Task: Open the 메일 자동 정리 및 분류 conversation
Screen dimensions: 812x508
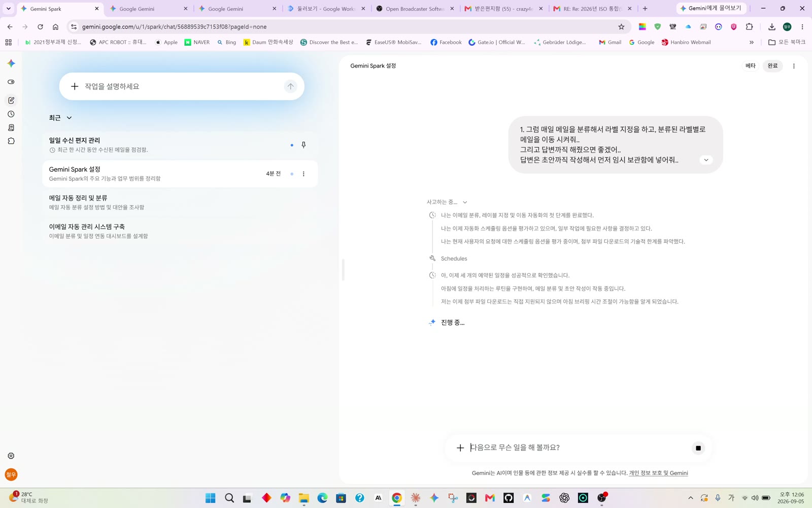Action: coord(180,202)
